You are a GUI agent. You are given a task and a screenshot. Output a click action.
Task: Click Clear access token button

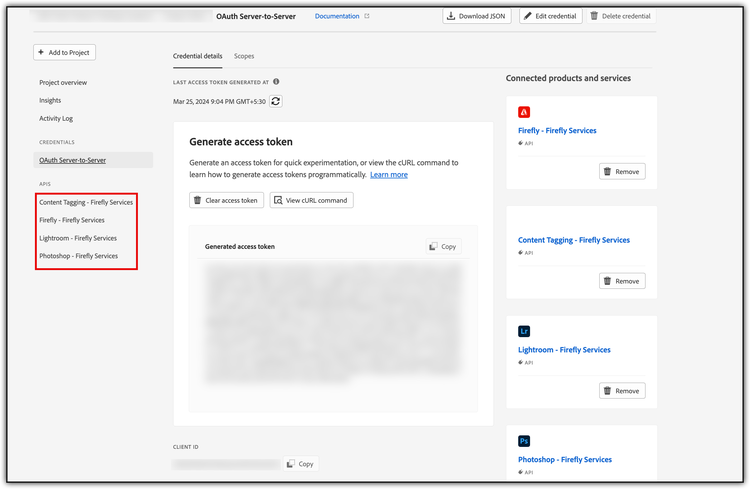226,200
